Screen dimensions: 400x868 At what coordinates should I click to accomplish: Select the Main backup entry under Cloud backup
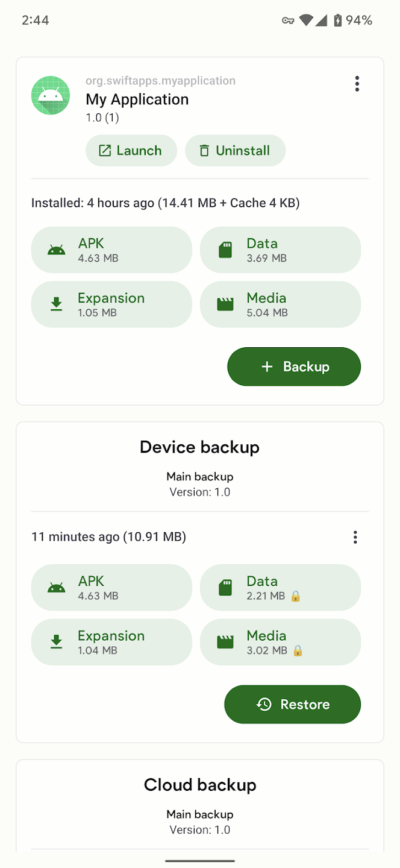coord(199,814)
